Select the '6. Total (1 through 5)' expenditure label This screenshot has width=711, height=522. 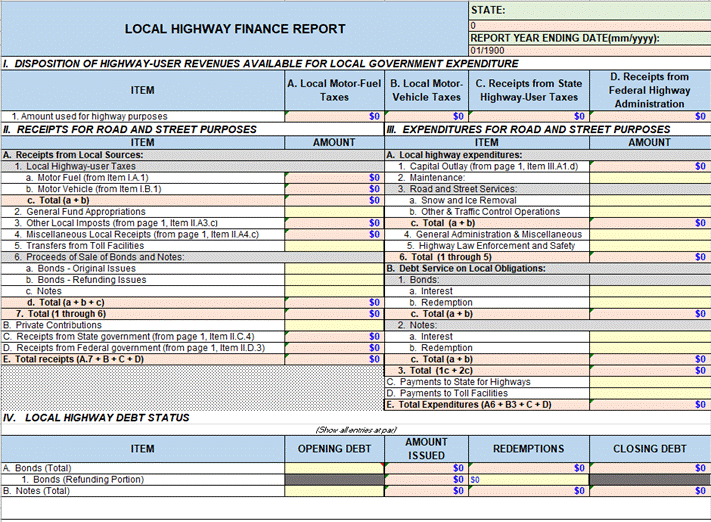[x=445, y=257]
